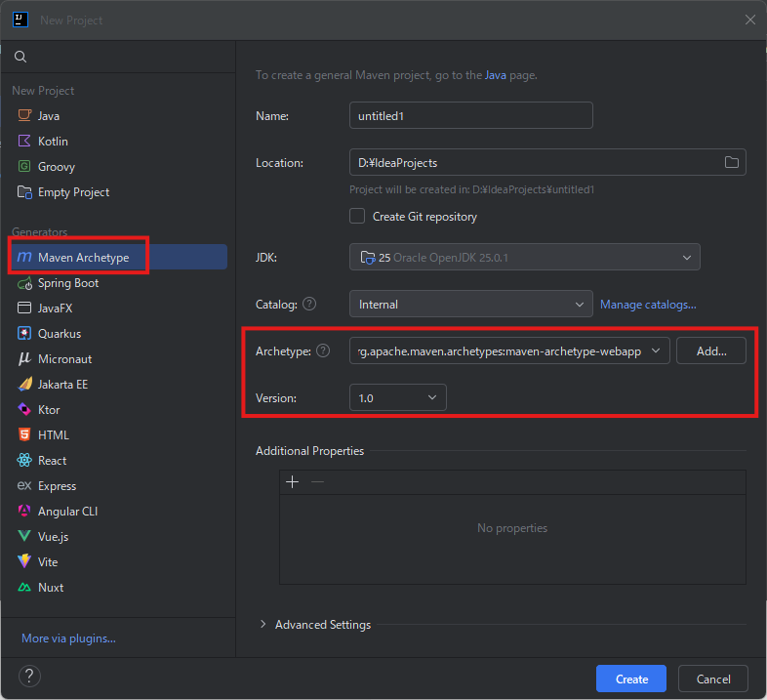
Task: Click the Add... archetype button
Action: [x=711, y=351]
